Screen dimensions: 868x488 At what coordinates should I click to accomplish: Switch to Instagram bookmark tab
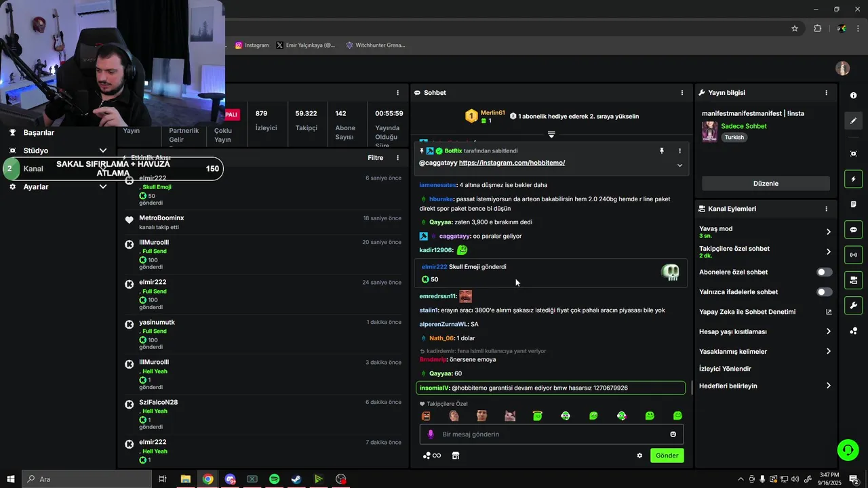(x=252, y=45)
